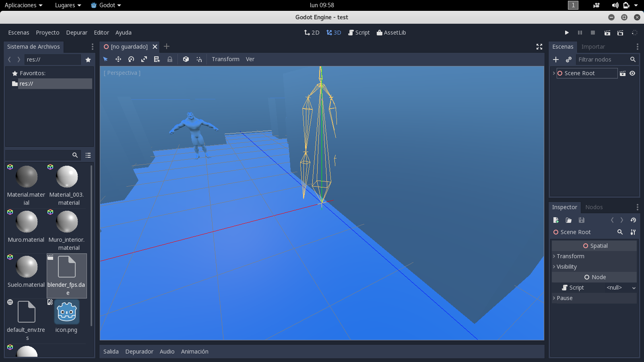Select the blender_fps.dae file

pos(67,276)
